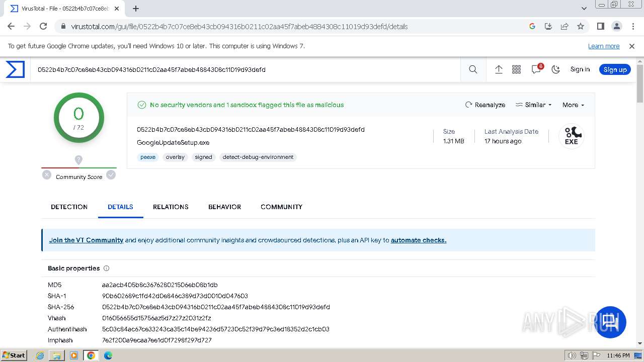Click the 0 / 72 detection score circle

(x=79, y=118)
